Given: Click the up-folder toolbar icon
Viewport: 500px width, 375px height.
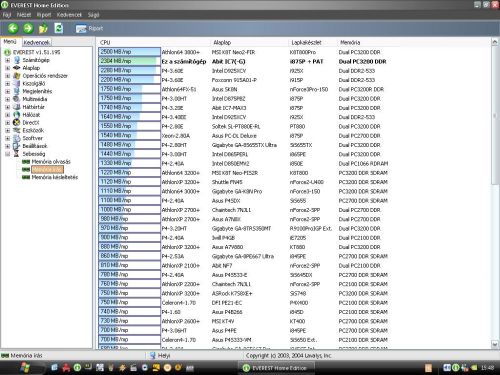Looking at the screenshot, I should coord(43,29).
